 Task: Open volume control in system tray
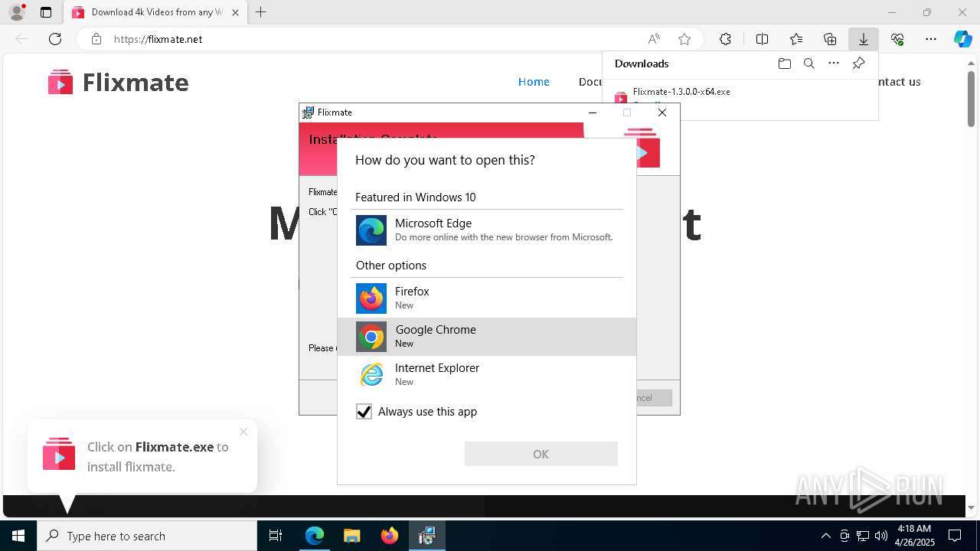tap(880, 536)
